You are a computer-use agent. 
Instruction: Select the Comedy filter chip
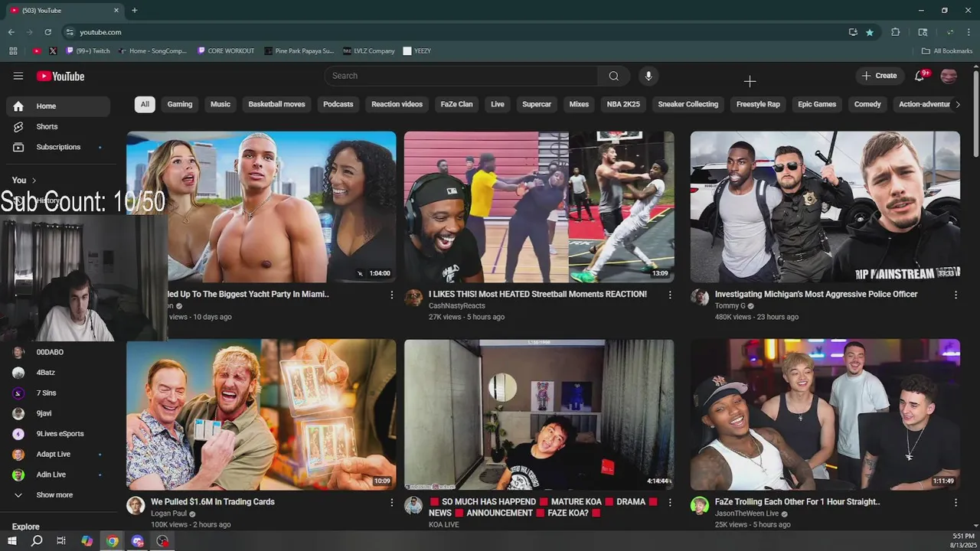coord(867,104)
